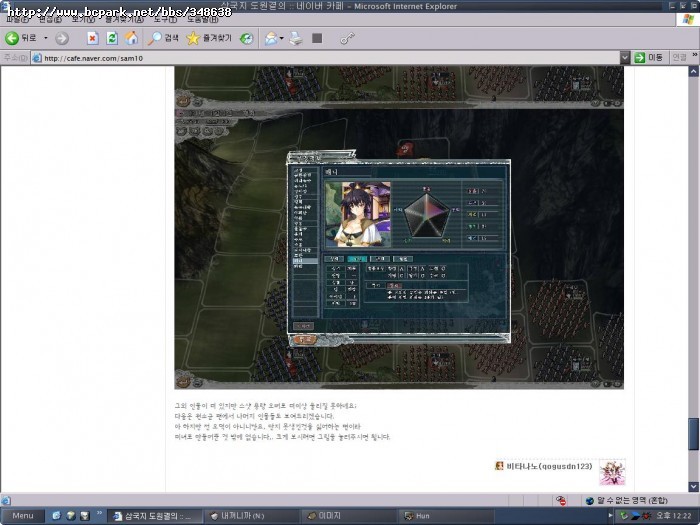Open Search (검색) magnifier in toolbar

[x=163, y=38]
